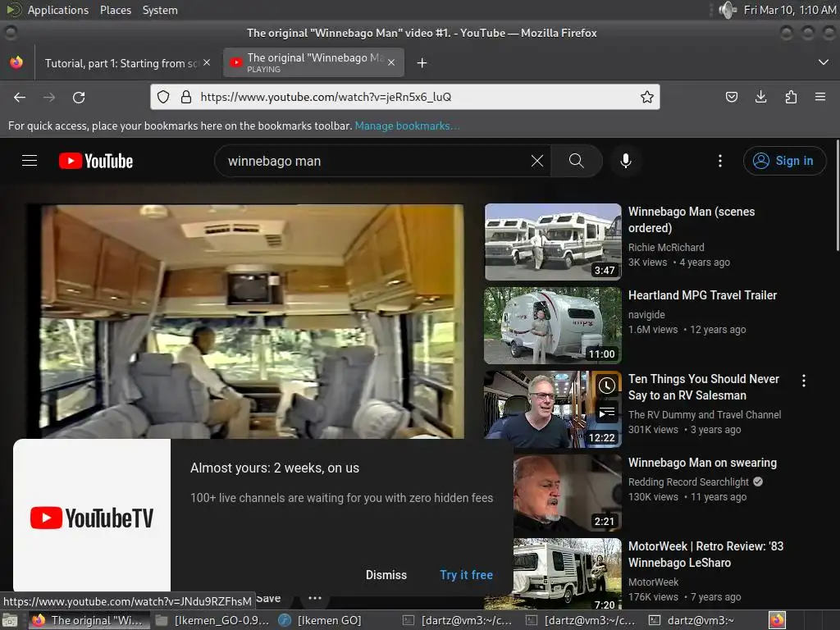Click the date and time clock
This screenshot has width=840, height=630.
[790, 10]
